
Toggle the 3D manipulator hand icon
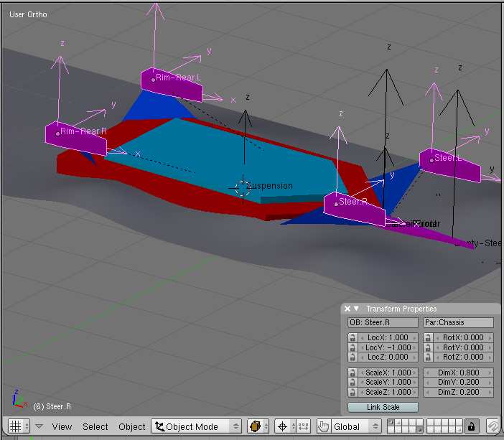[324, 426]
